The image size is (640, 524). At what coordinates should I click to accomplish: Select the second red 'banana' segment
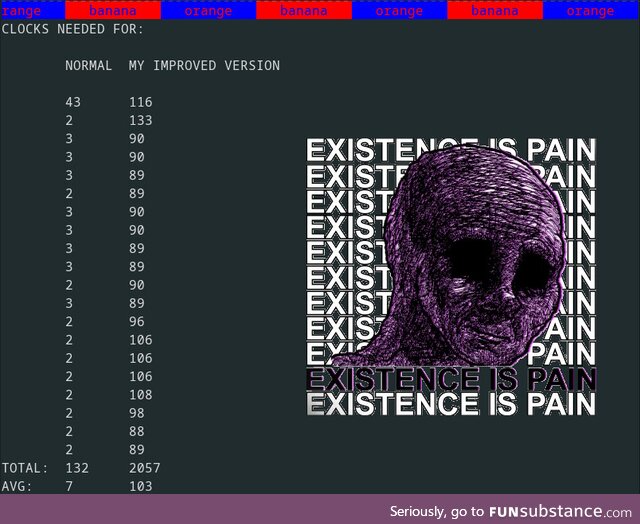(303, 11)
